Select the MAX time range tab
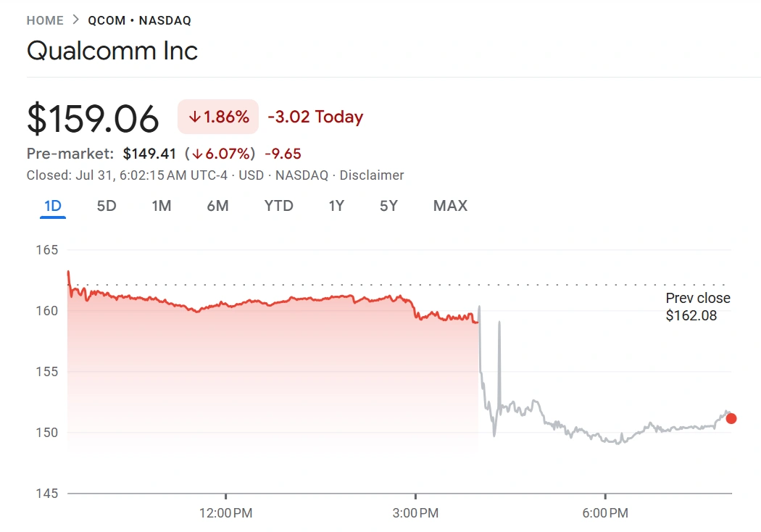The height and width of the screenshot is (532, 761). 450,206
